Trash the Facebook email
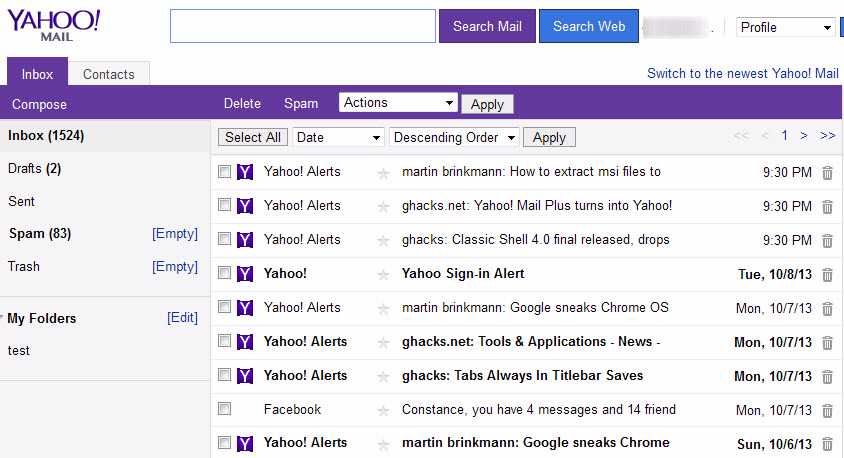This screenshot has height=458, width=844. point(827,411)
